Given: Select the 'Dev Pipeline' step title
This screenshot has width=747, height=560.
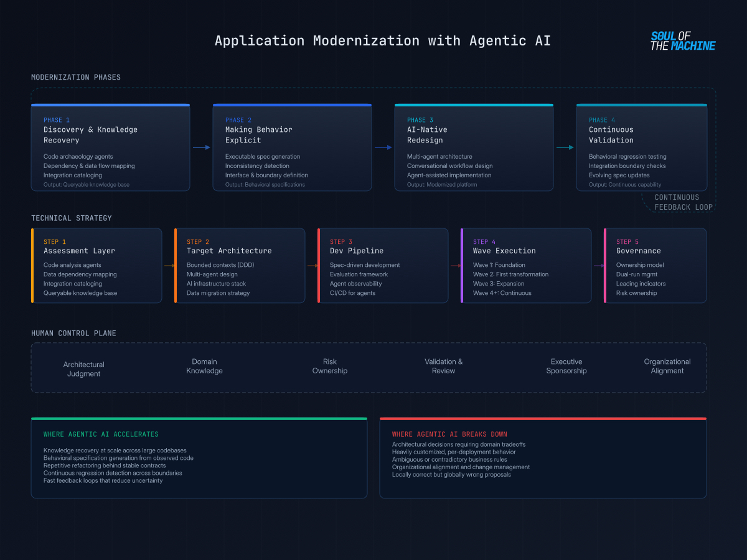Looking at the screenshot, I should pyautogui.click(x=357, y=251).
